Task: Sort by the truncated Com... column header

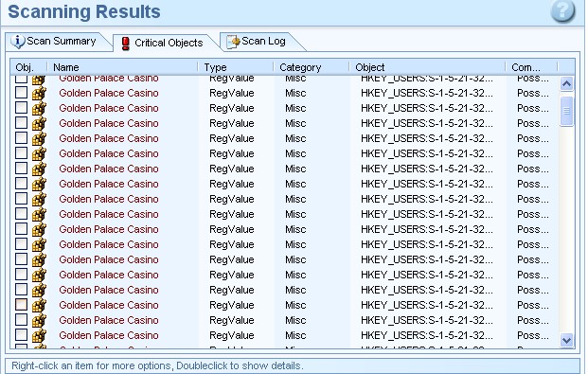Action: tap(532, 67)
